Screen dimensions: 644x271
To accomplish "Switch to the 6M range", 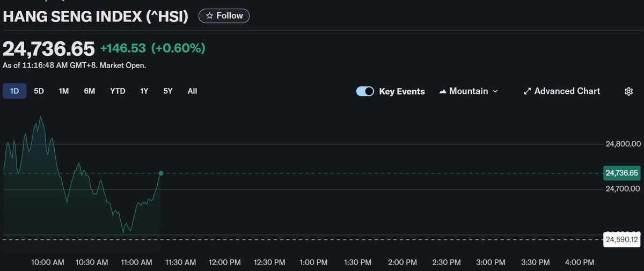I will point(89,91).
